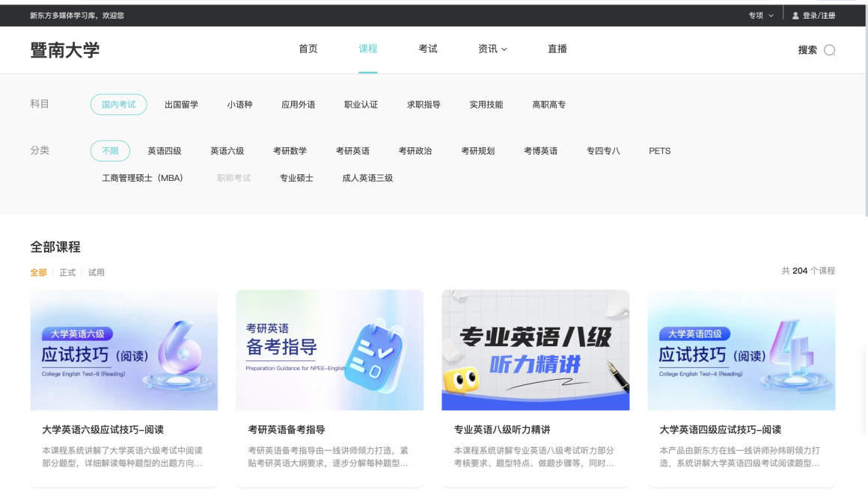The image size is (868, 492).
Task: Go to the 直播 tab
Action: click(557, 49)
